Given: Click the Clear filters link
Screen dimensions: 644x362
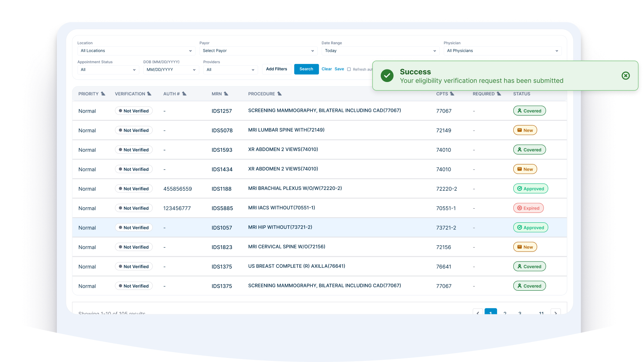Looking at the screenshot, I should 327,69.
